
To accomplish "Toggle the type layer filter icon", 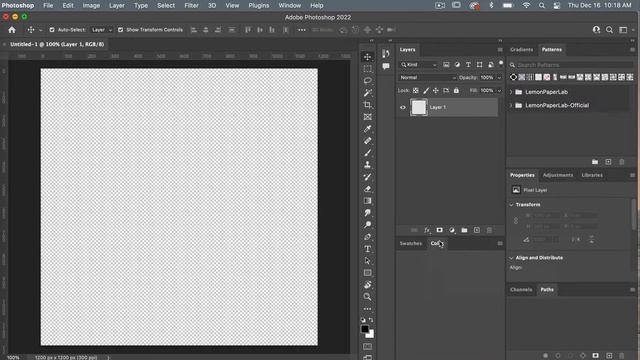I will pos(468,65).
